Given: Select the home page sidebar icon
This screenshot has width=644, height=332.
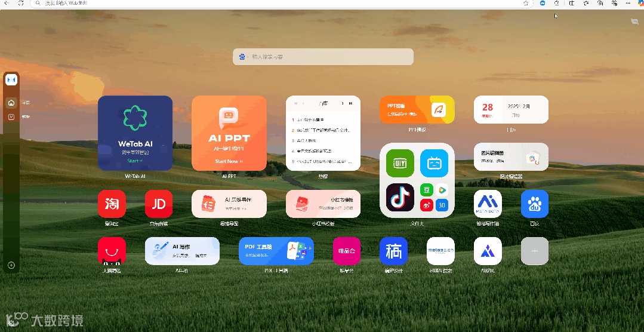Looking at the screenshot, I should (11, 103).
